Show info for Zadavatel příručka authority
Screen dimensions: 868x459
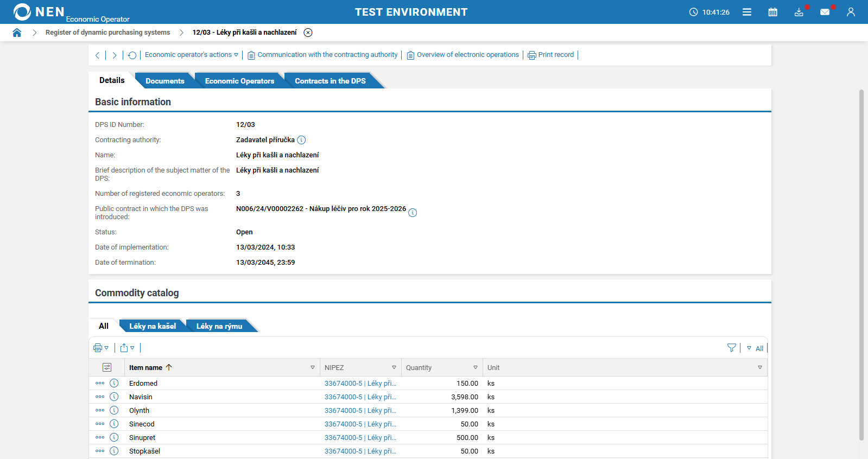301,140
